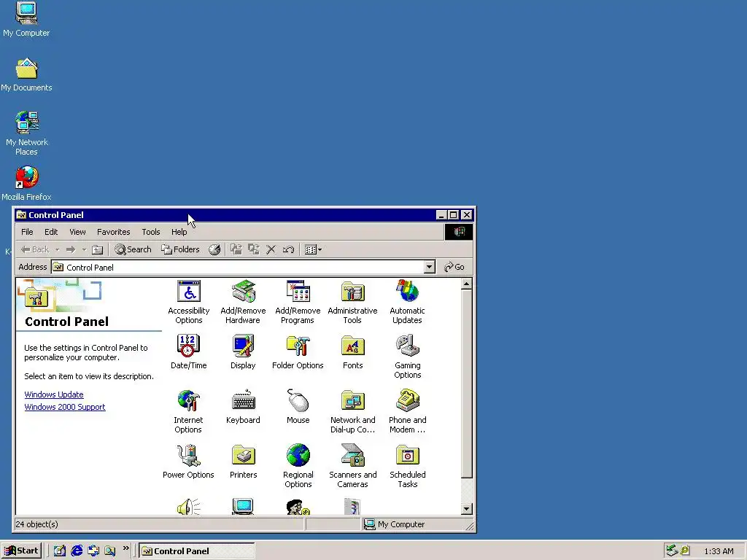Select My Network Places desktop icon
747x560 pixels.
26,133
